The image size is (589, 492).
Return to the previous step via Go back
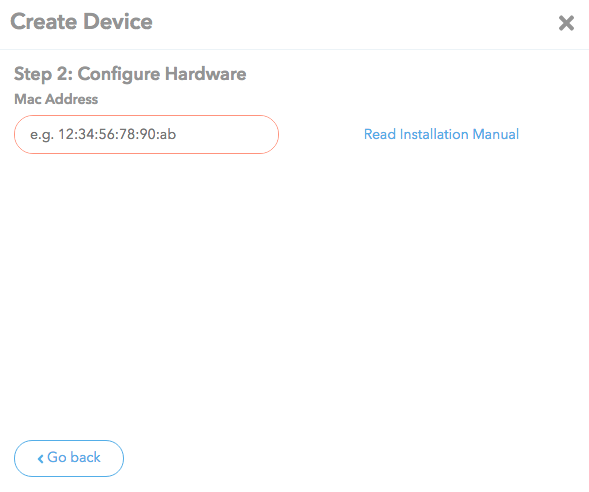click(69, 458)
